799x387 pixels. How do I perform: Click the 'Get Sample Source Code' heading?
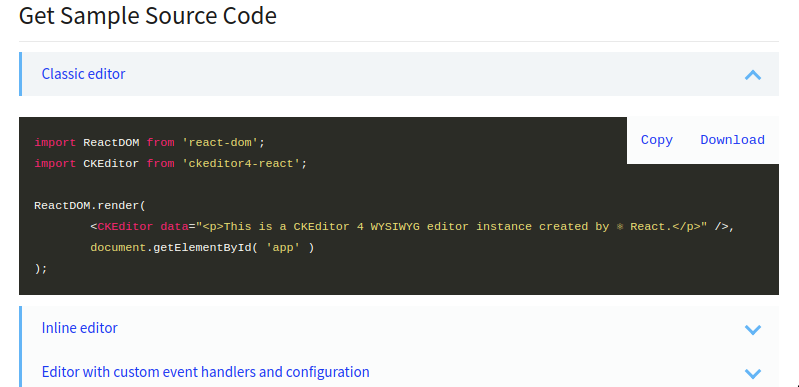pos(148,16)
